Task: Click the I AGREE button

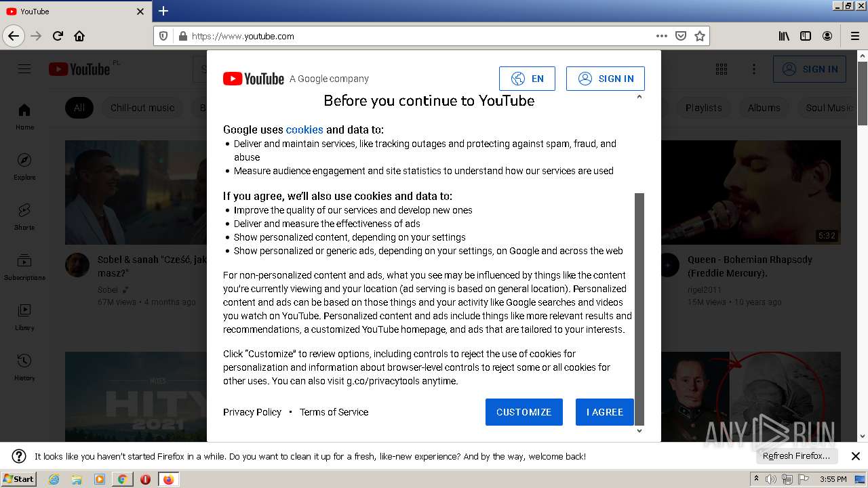Action: tap(605, 412)
